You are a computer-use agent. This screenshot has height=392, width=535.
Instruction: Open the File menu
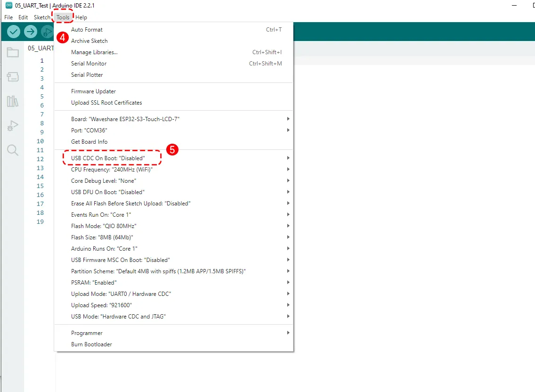point(8,17)
